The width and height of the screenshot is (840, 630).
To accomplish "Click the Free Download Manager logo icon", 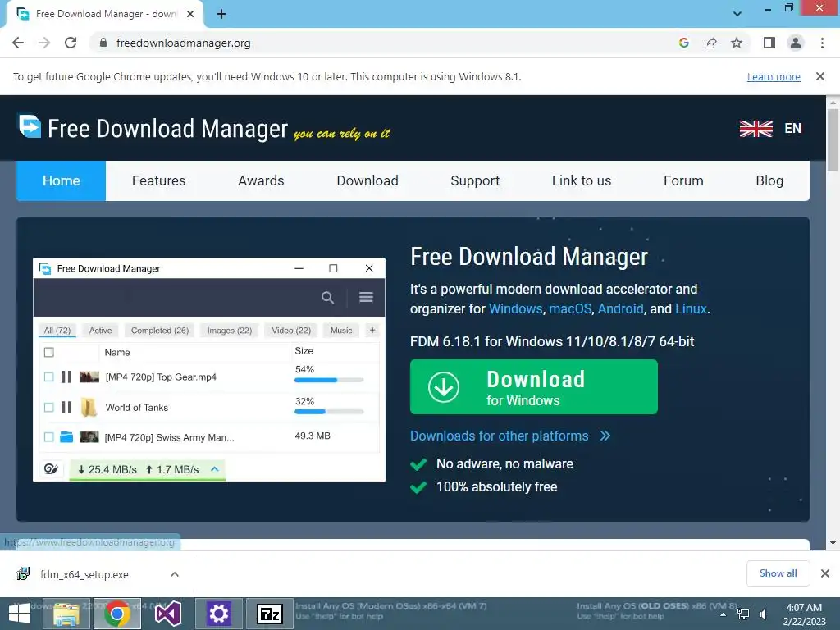I will pyautogui.click(x=30, y=126).
